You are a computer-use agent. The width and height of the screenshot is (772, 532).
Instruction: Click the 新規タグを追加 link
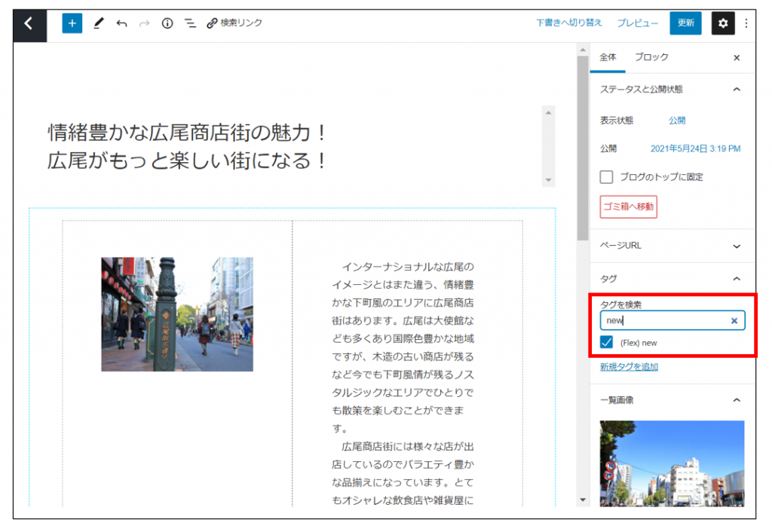629,367
